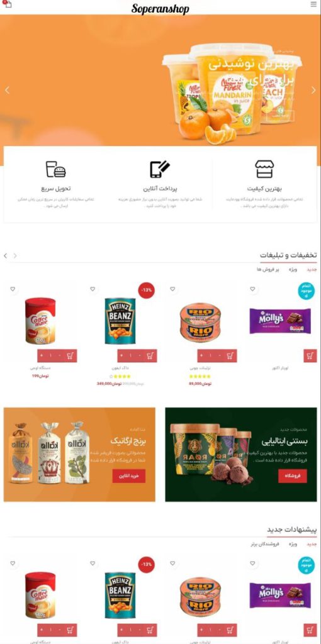Select the 'ویژه' tab in discounts section

point(293,269)
